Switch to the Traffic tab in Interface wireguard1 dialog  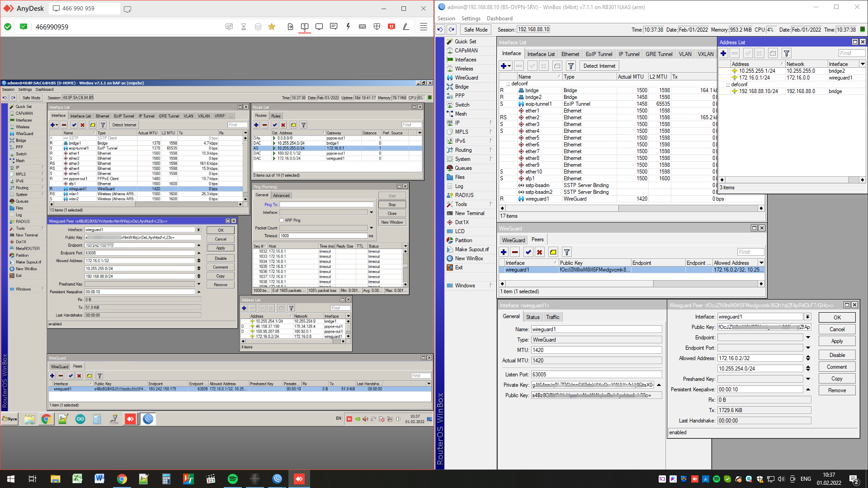click(x=552, y=317)
